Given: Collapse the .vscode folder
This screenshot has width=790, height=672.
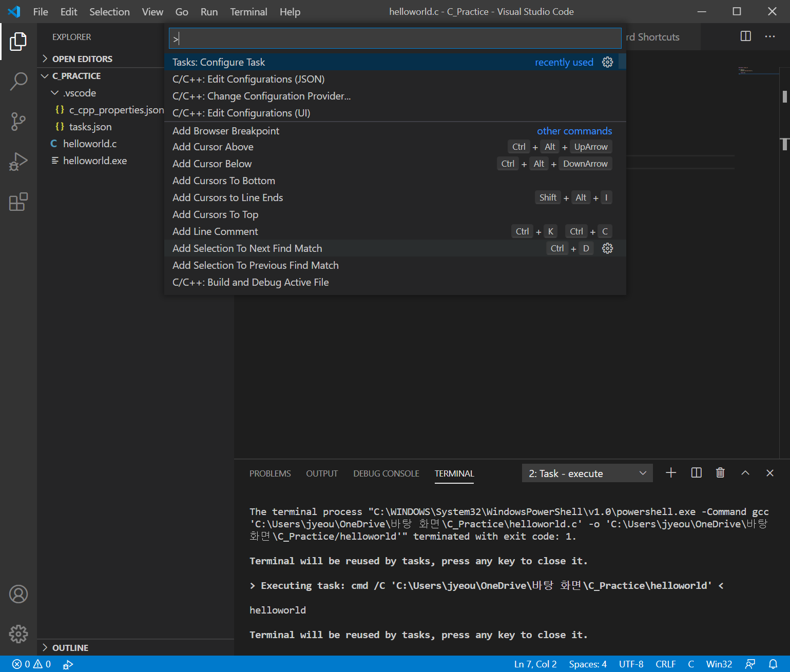Looking at the screenshot, I should (80, 93).
